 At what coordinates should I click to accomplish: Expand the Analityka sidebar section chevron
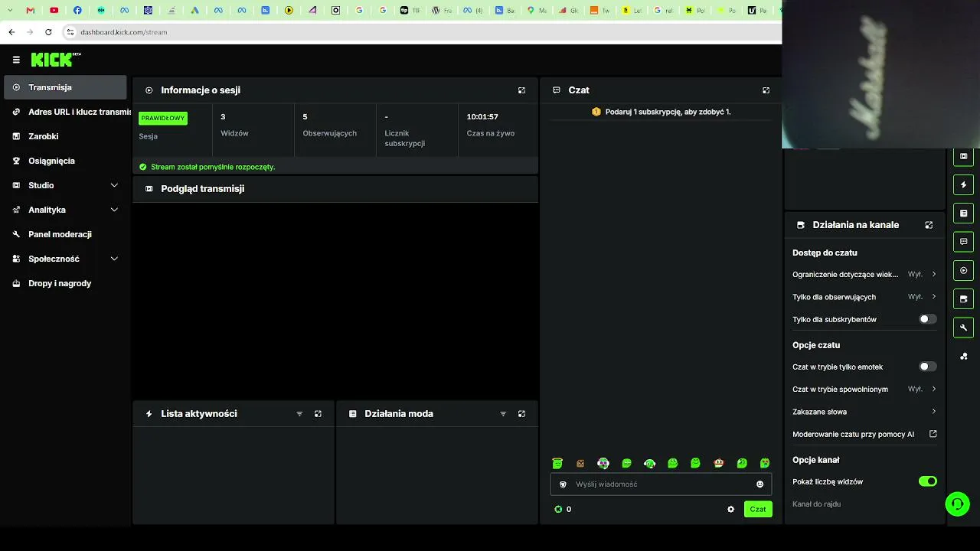114,210
